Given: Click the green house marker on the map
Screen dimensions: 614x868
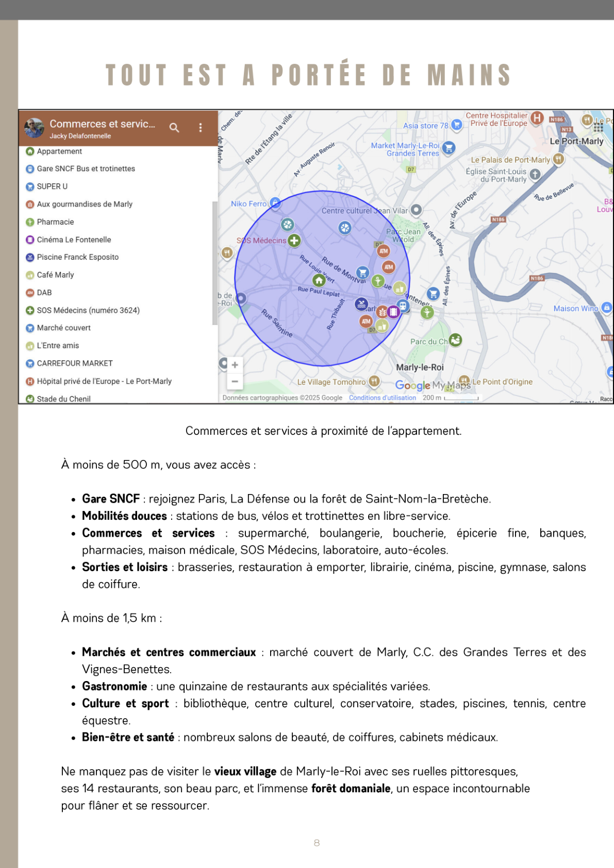Looking at the screenshot, I should pos(319,280).
